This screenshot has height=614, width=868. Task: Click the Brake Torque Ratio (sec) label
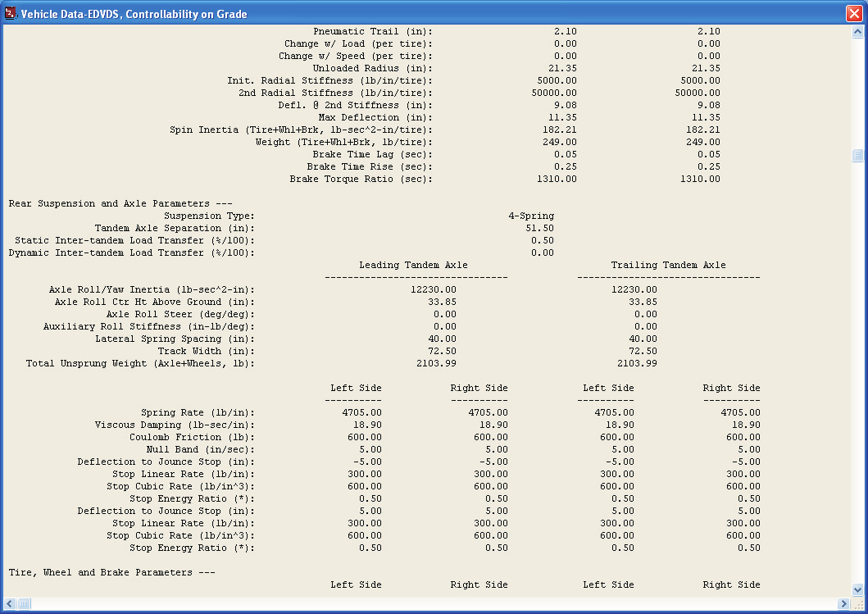tap(361, 179)
